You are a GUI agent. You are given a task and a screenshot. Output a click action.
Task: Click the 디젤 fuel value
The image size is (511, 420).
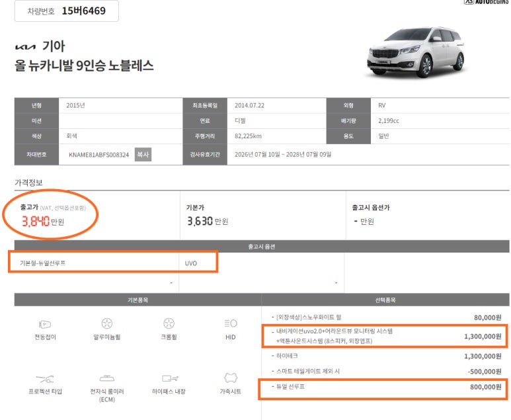pyautogui.click(x=240, y=120)
